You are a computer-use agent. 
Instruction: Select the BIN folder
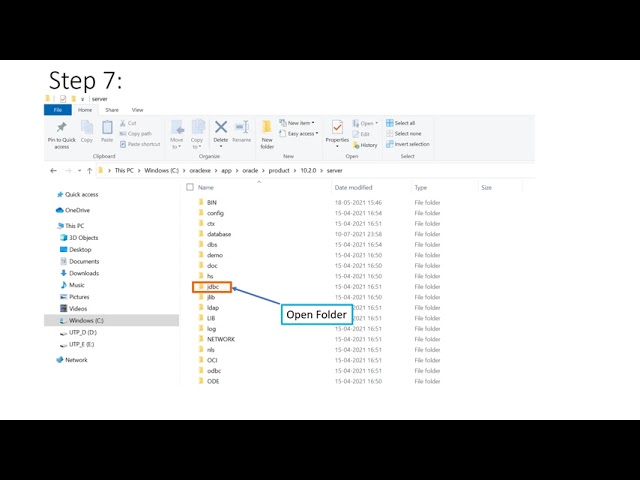click(x=212, y=202)
